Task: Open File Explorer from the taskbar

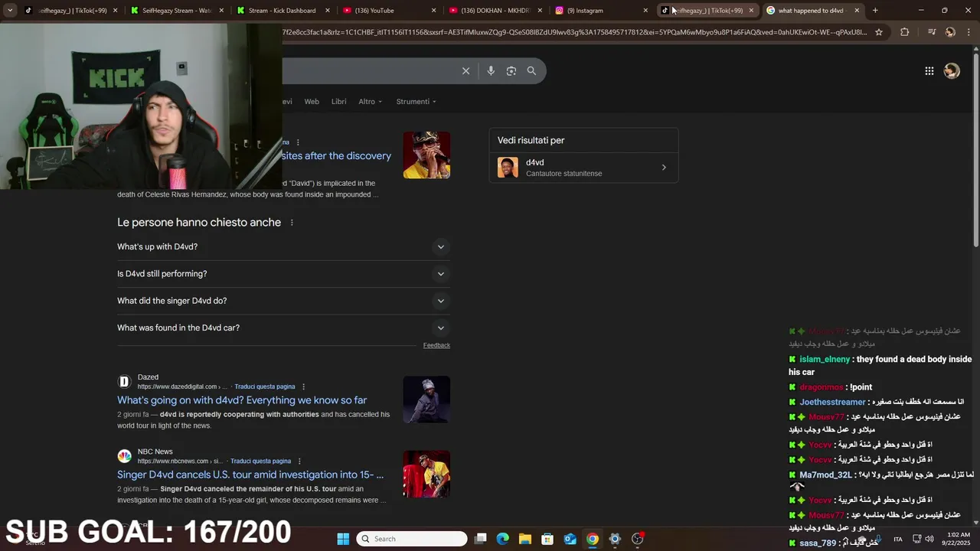Action: coord(525,539)
